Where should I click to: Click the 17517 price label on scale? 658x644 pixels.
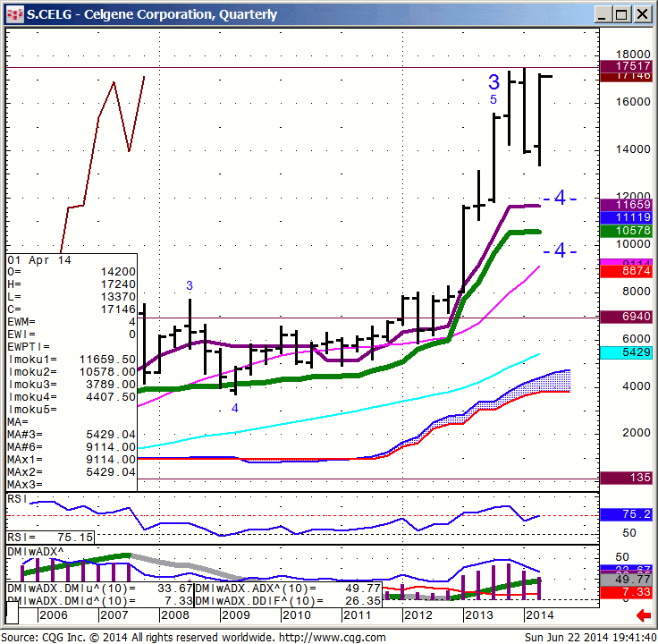[x=626, y=66]
